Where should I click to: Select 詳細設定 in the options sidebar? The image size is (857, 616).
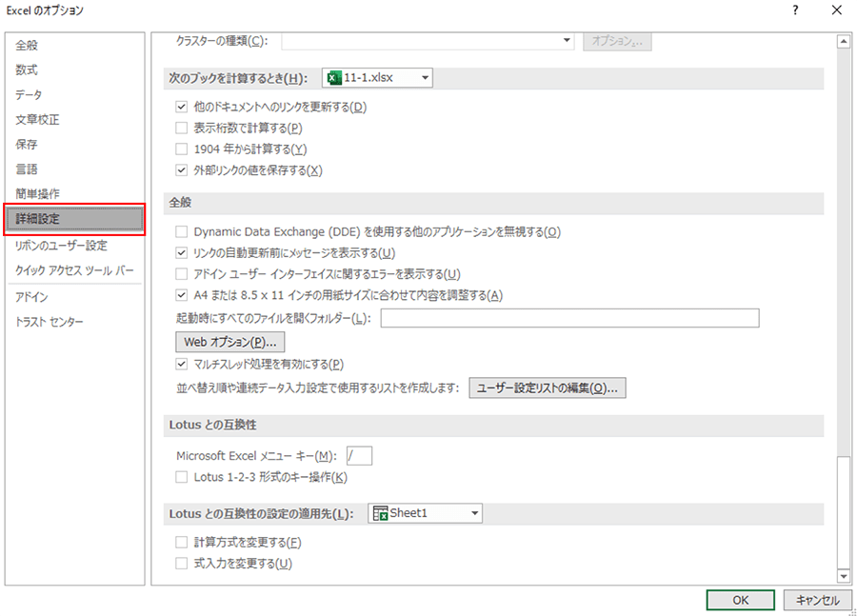click(x=74, y=219)
